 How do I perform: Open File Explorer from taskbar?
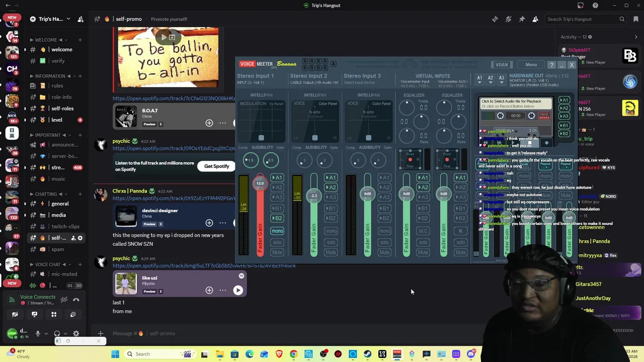click(x=220, y=354)
